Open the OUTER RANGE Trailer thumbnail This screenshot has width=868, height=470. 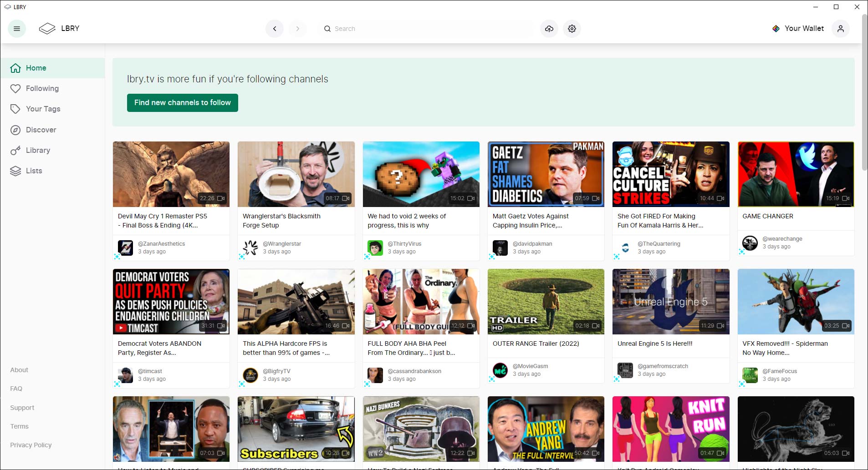546,302
